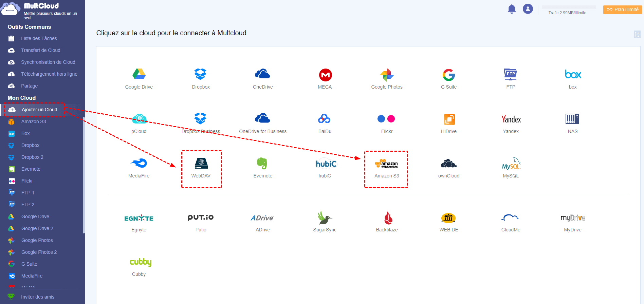
Task: Click Inviter des amis link
Action: click(38, 297)
